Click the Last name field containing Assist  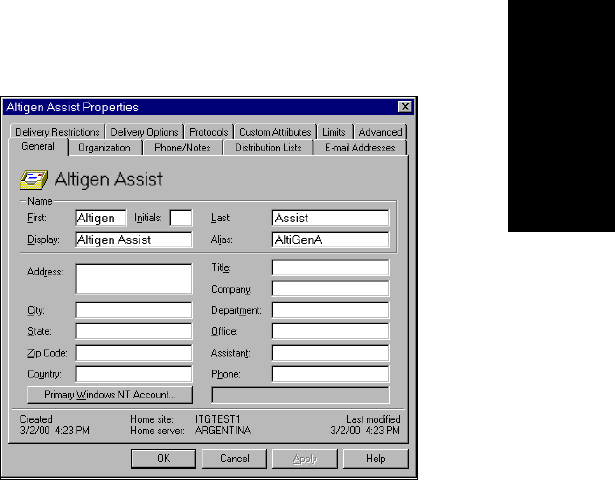tap(330, 218)
